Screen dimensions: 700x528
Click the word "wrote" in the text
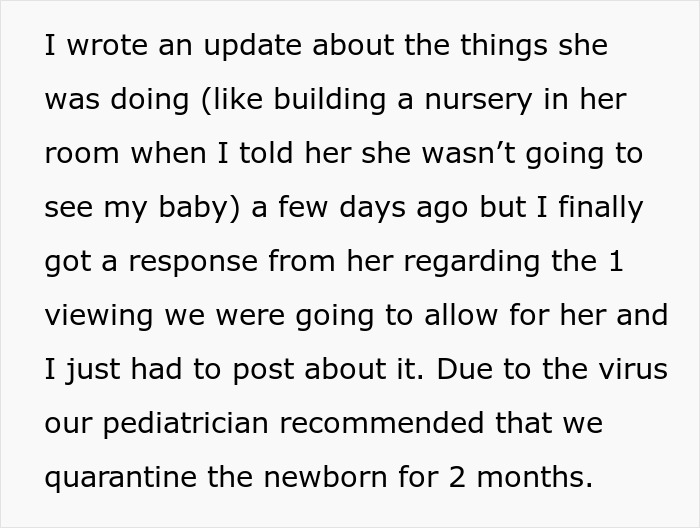tap(104, 47)
